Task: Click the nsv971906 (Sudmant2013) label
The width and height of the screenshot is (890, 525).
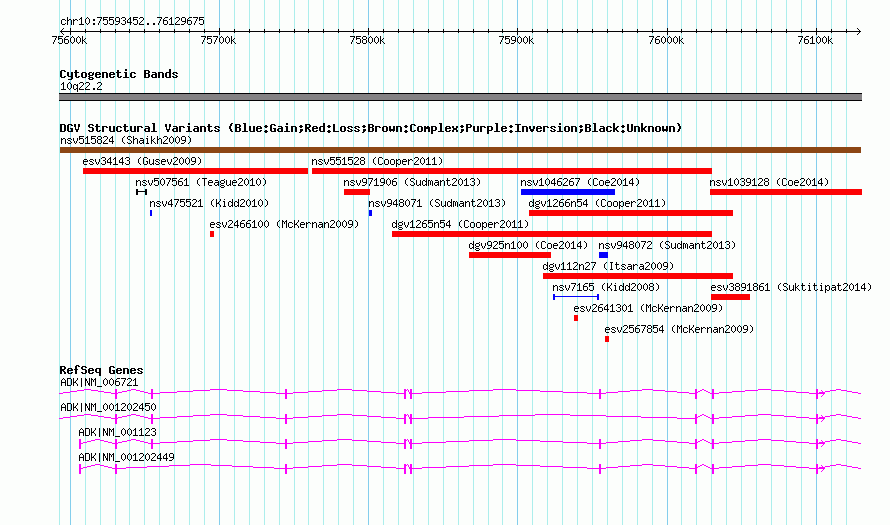Action: click(x=412, y=182)
